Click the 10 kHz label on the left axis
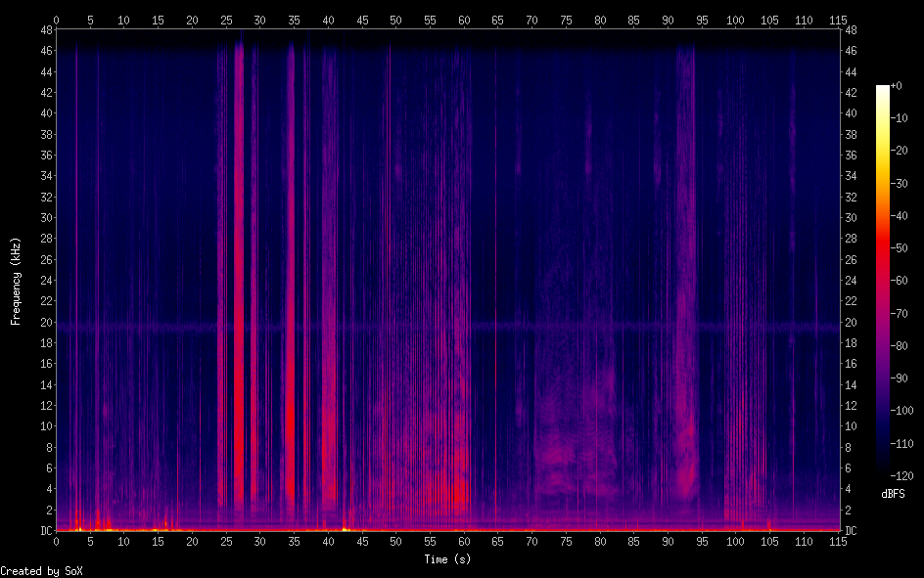The image size is (924, 578). coord(44,426)
